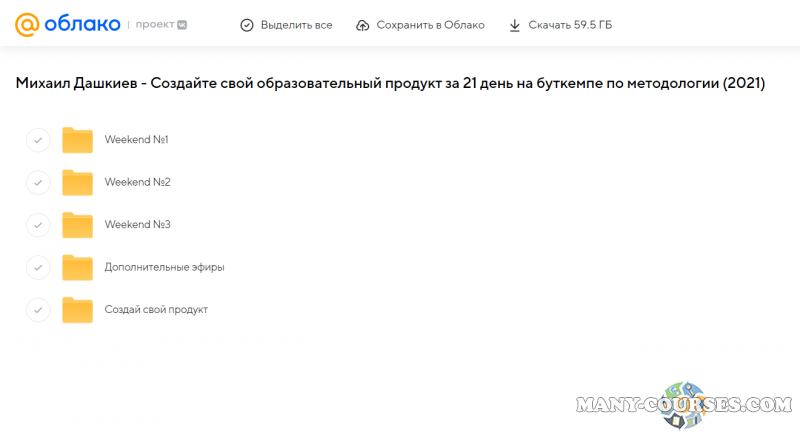800x438 pixels.
Task: Select the checkbox for Weekend №2
Action: pyautogui.click(x=37, y=182)
